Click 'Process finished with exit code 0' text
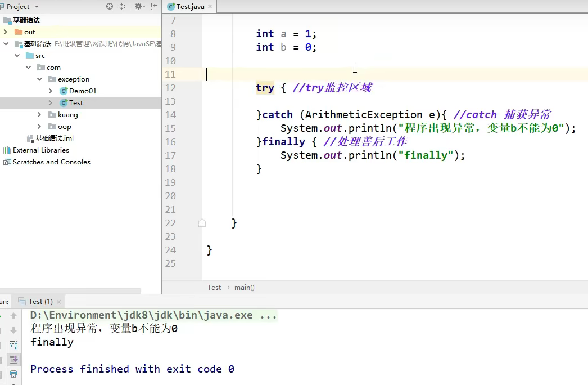588x385 pixels. coord(132,369)
